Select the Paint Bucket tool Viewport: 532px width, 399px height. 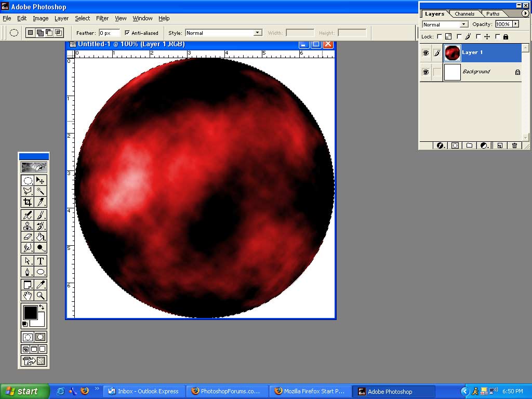(40, 237)
